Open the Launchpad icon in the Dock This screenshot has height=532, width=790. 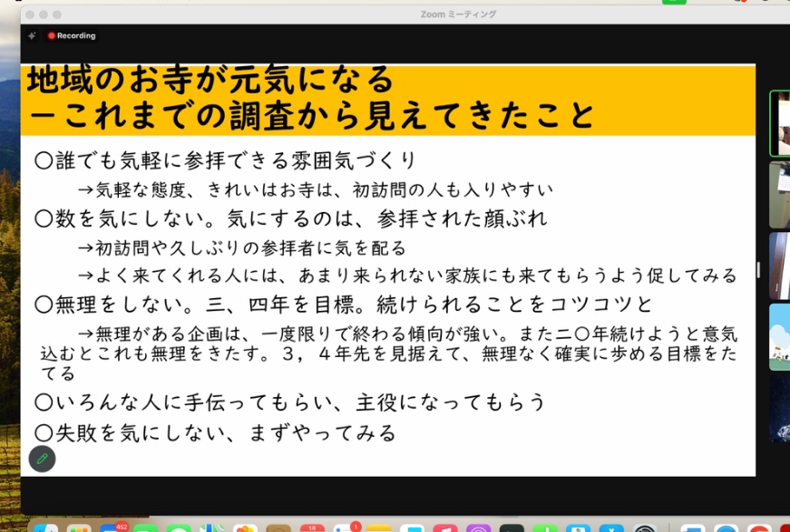tap(79, 528)
